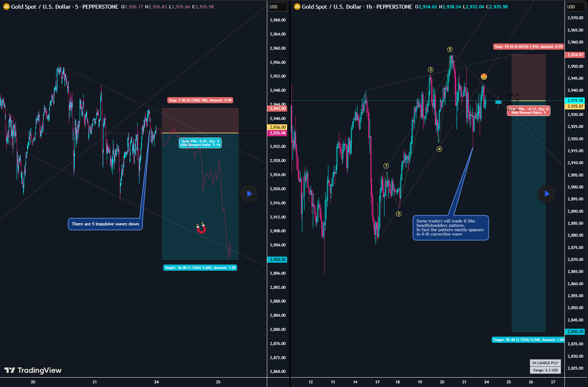
Task: Select the wave 4 circle label
Action: point(439,149)
